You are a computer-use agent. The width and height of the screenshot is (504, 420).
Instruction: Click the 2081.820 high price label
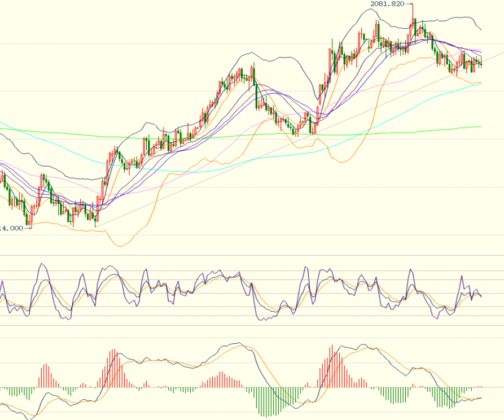tap(387, 4)
